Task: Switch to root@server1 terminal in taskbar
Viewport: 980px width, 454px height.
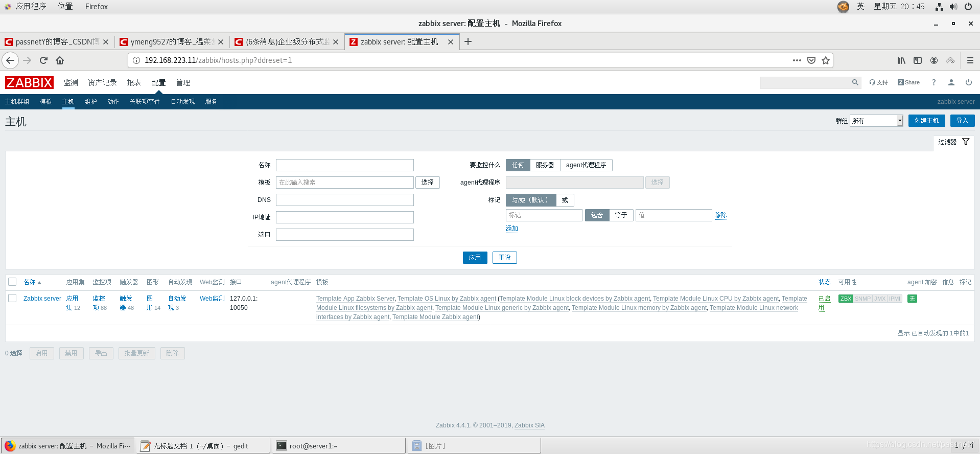Action: 339,446
